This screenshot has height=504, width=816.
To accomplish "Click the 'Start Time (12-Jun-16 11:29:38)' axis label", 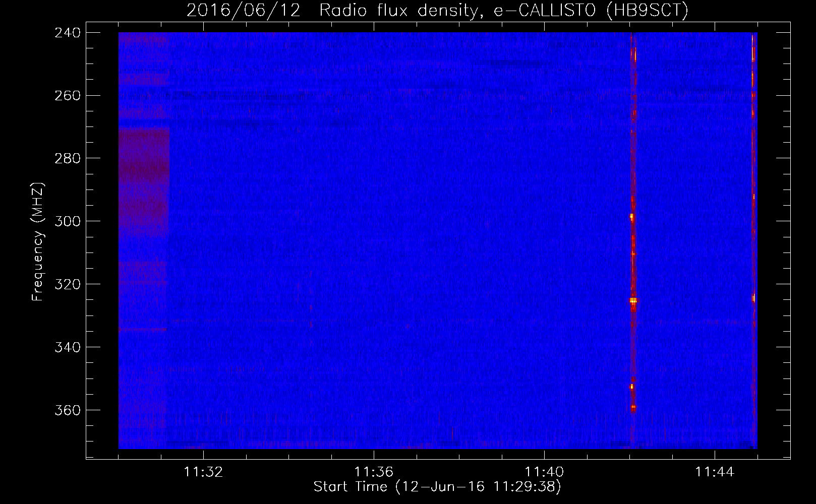I will (x=437, y=487).
